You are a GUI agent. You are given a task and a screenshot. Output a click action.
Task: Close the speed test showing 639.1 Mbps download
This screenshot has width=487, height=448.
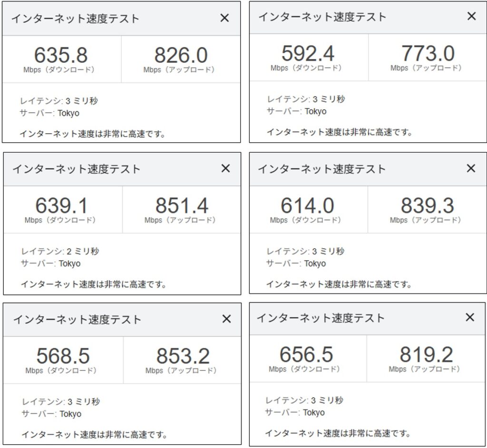(x=225, y=168)
